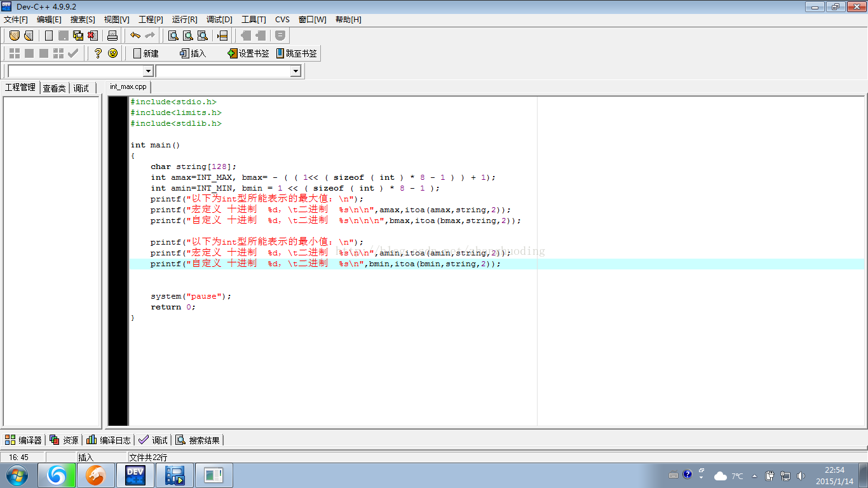Open the 编译日志 bottom panel tab
The width and height of the screenshot is (868, 488).
109,440
